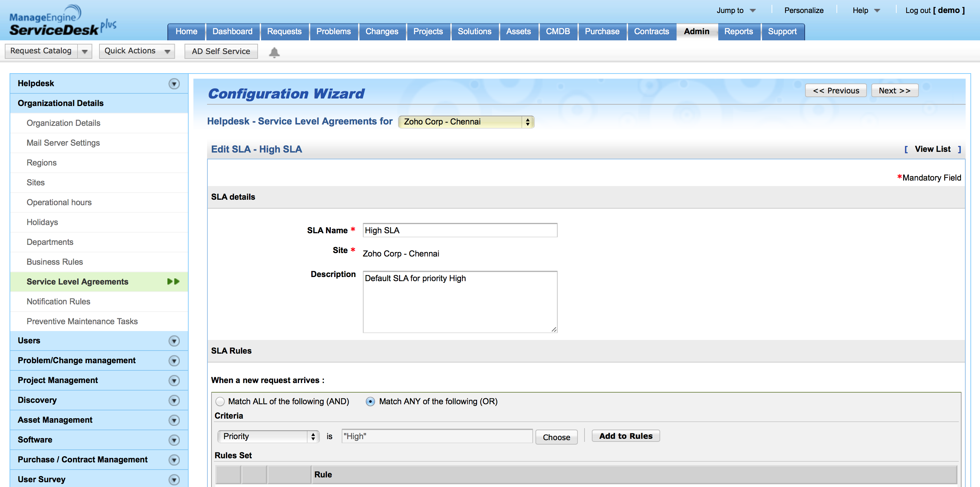Open the Quick Actions dropdown

(x=137, y=51)
